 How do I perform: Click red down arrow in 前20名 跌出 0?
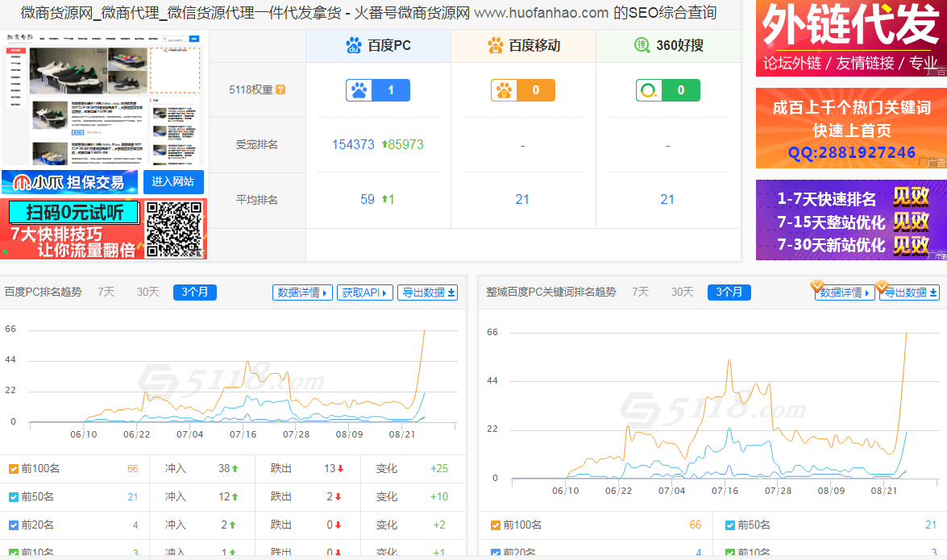click(338, 525)
